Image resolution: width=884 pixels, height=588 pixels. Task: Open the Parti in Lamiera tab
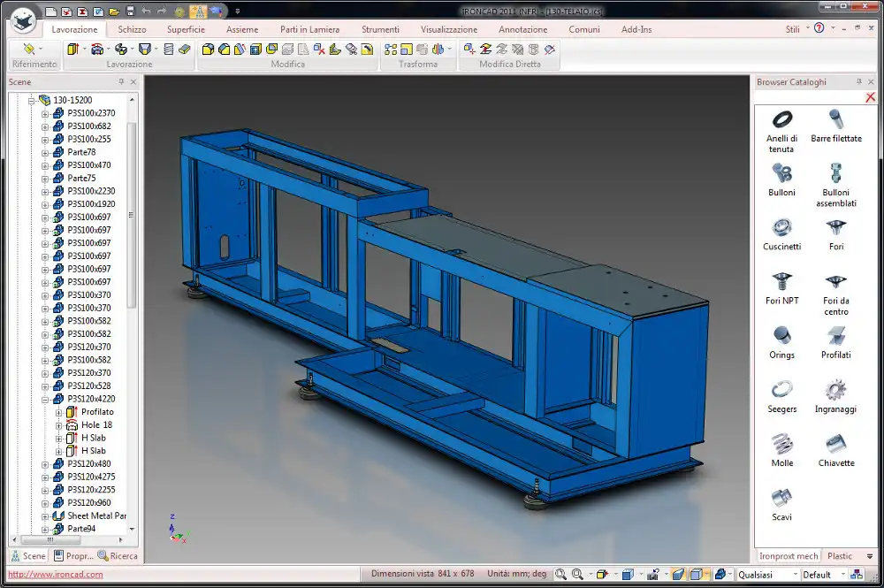tap(309, 29)
